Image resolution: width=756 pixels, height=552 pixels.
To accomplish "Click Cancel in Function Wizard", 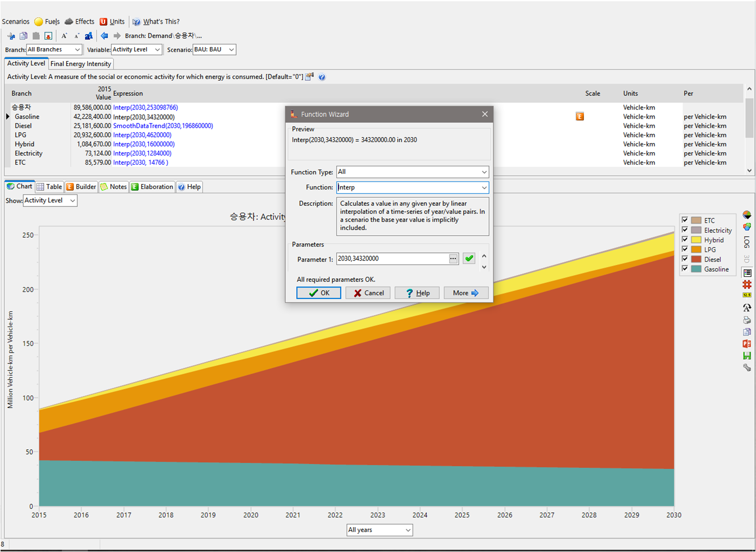I will click(x=368, y=293).
